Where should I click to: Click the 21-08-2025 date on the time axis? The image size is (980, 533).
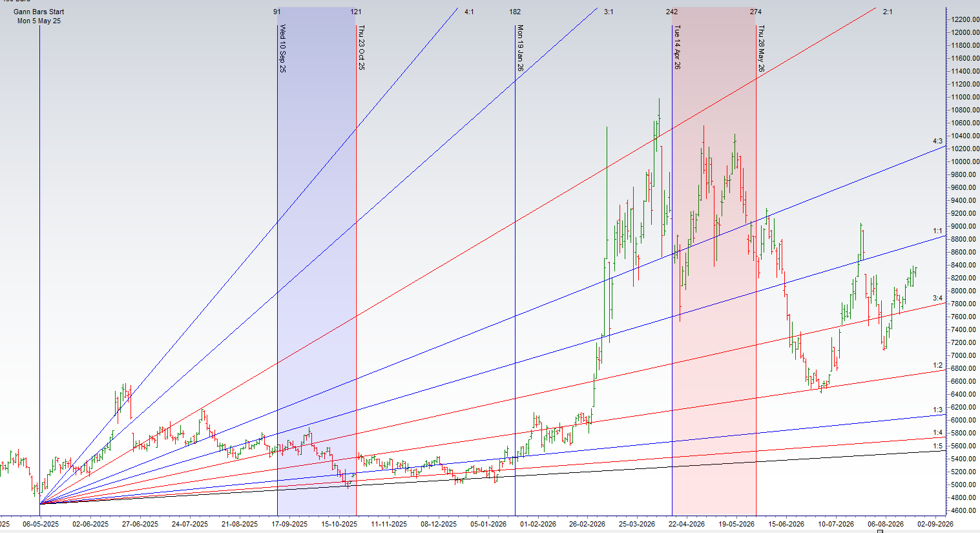tap(240, 524)
